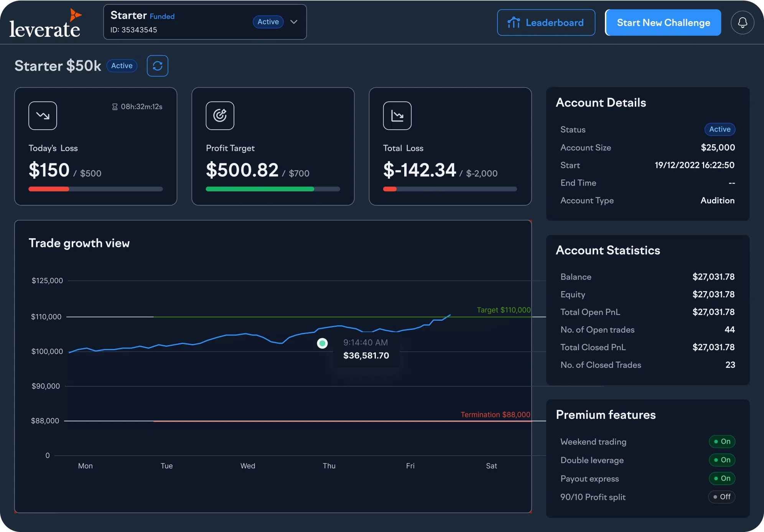Click the hourglass countdown timer icon

[115, 107]
